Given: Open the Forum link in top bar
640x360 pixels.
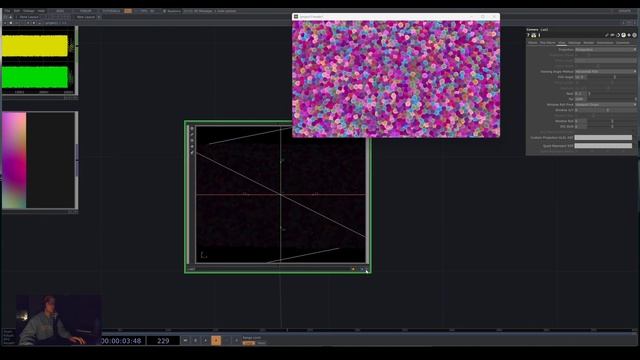Looking at the screenshot, I should [x=86, y=11].
